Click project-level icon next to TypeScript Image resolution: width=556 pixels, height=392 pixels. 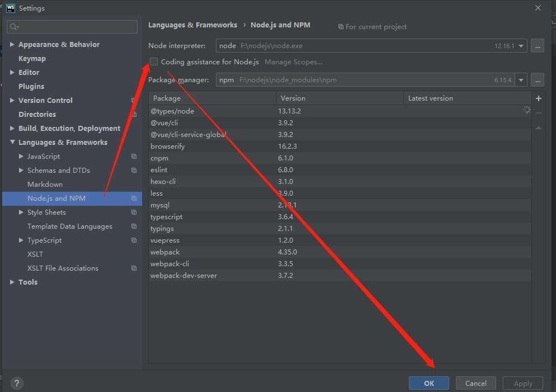tap(134, 240)
